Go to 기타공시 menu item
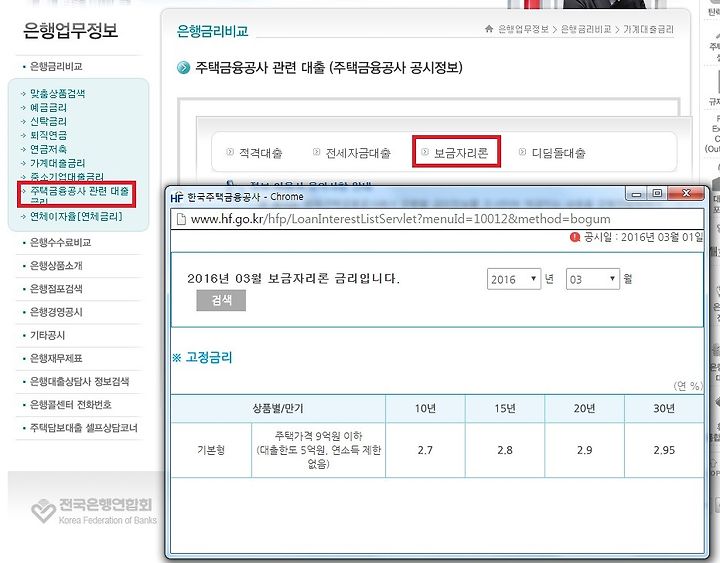This screenshot has width=720, height=563. 47,335
